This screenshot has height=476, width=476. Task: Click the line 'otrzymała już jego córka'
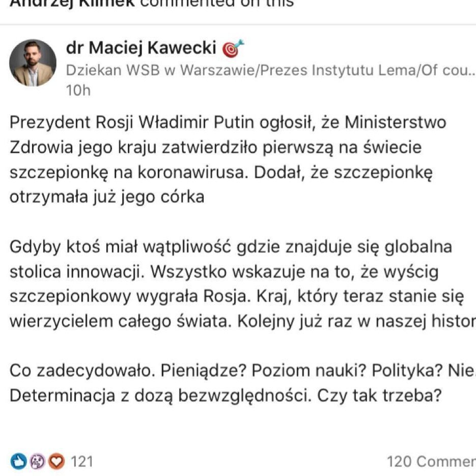coord(107,197)
